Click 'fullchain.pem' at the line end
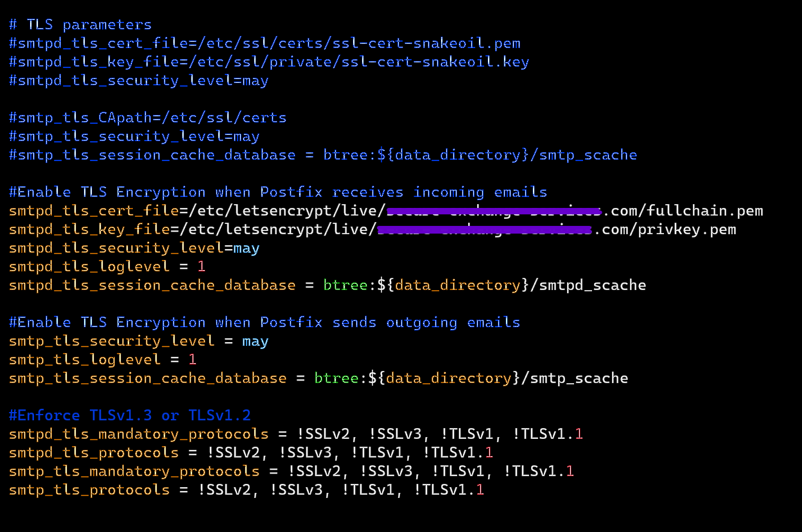This screenshot has height=532, width=802. [705, 211]
